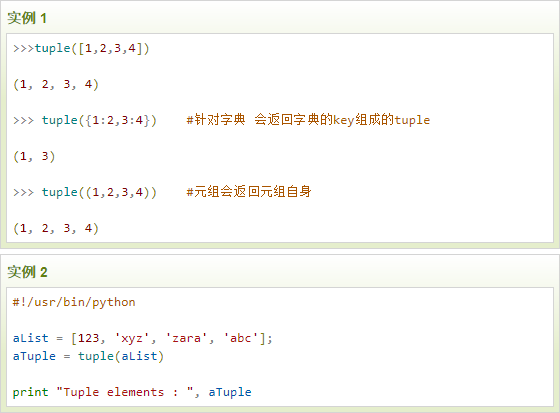Viewport: 560px width, 413px height.
Task: Click the aList variable name in assignment
Action: click(30, 338)
